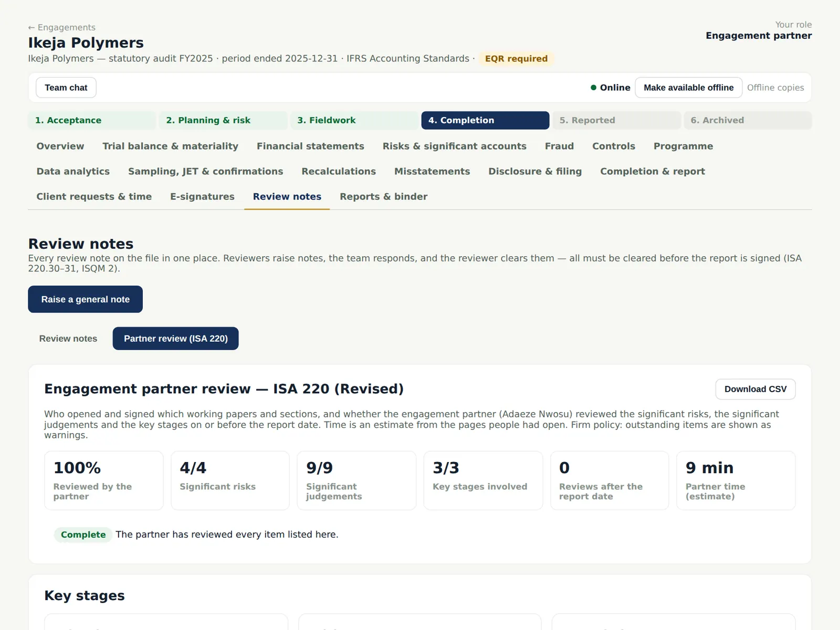This screenshot has height=630, width=840.
Task: Click Make available offline button
Action: click(689, 88)
